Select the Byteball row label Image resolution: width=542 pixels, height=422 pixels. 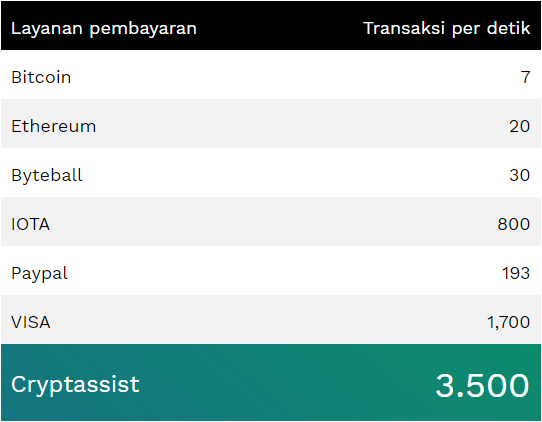point(47,176)
